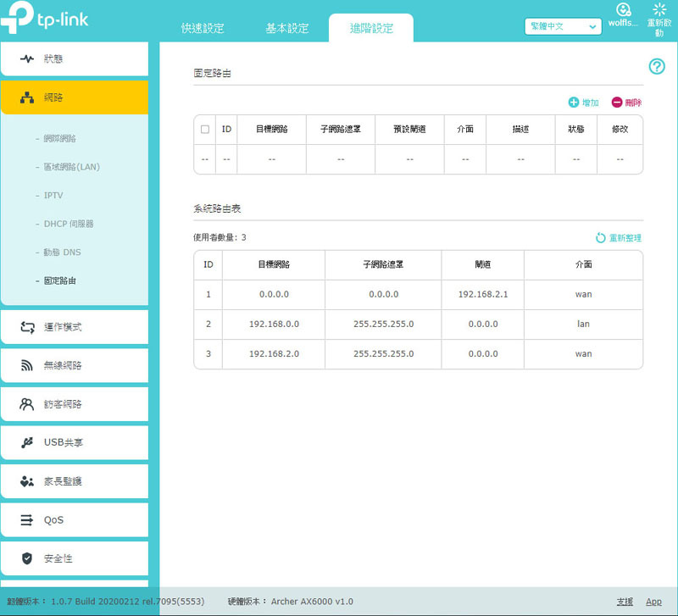Open the 動態 DNS submenu item
This screenshot has width=678, height=616.
click(x=62, y=253)
